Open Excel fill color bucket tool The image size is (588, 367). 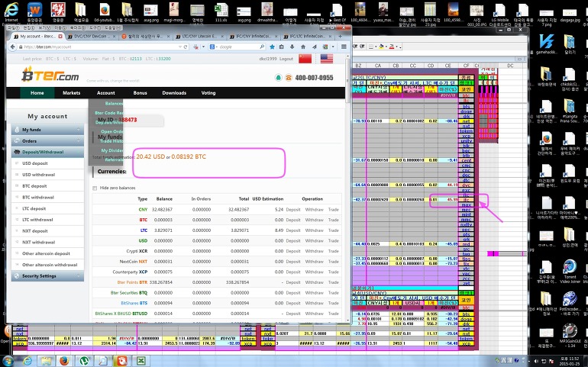click(x=381, y=47)
